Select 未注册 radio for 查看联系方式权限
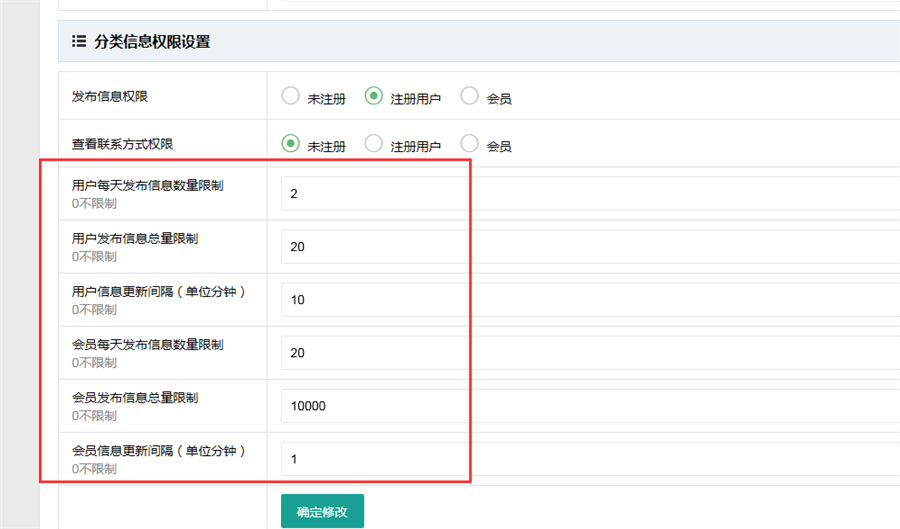The height and width of the screenshot is (529, 900). point(291,144)
